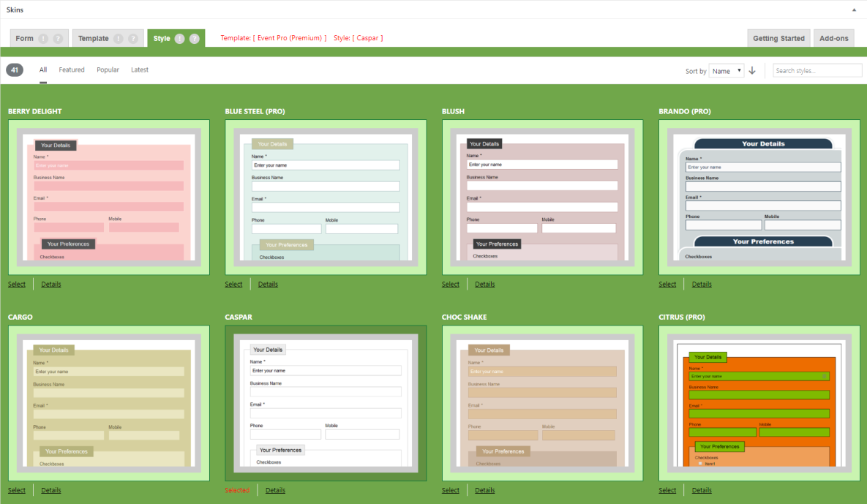The image size is (867, 504).
Task: Toggle sort direction arrow icon
Action: coord(752,71)
